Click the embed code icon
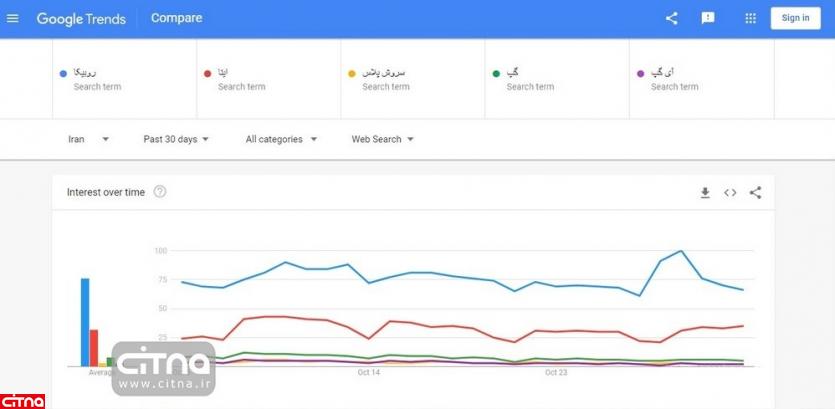 [x=730, y=193]
